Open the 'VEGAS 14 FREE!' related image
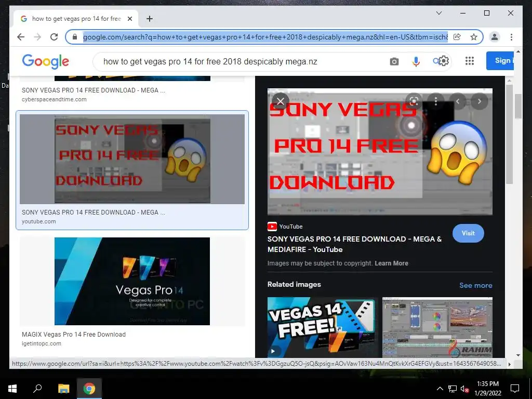 coord(322,327)
